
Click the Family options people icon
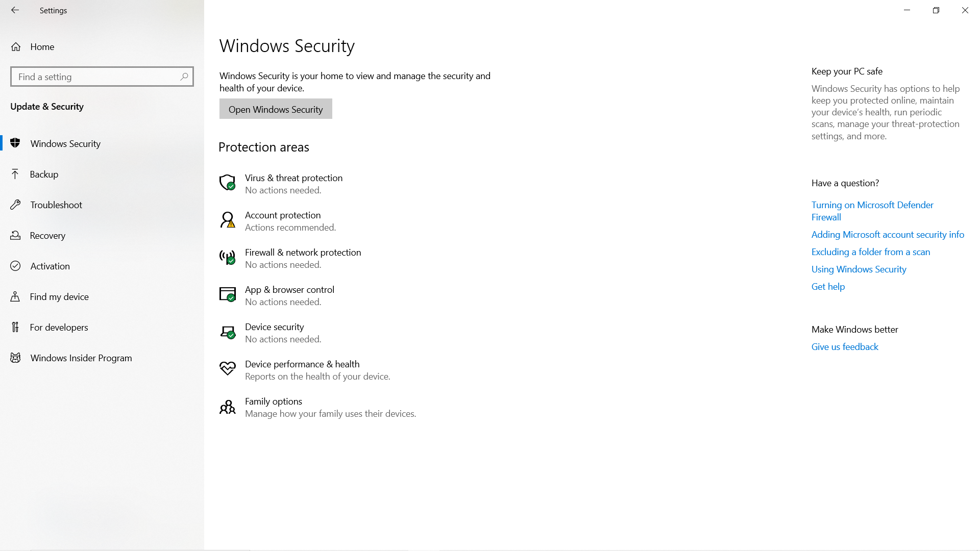[x=227, y=407]
